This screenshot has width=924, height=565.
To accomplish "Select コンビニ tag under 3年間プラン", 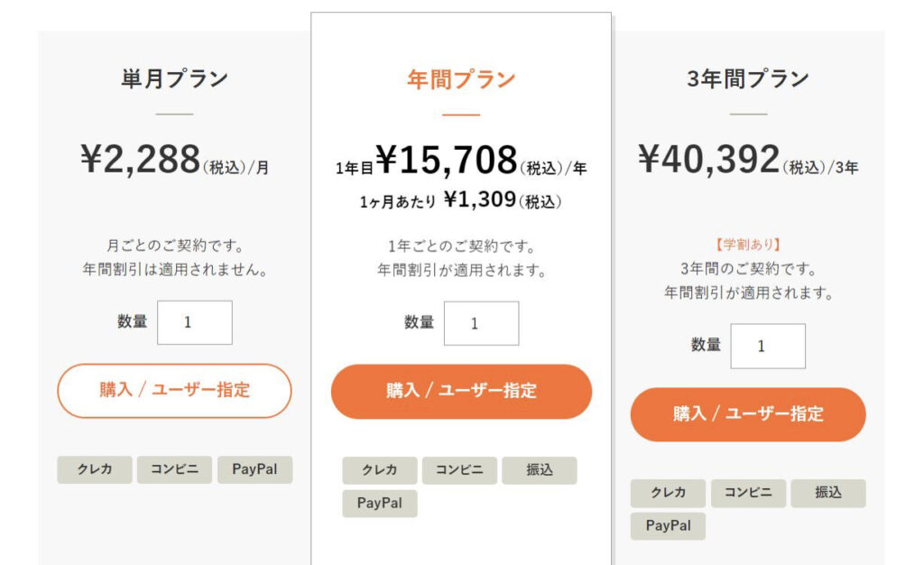I will (x=748, y=493).
